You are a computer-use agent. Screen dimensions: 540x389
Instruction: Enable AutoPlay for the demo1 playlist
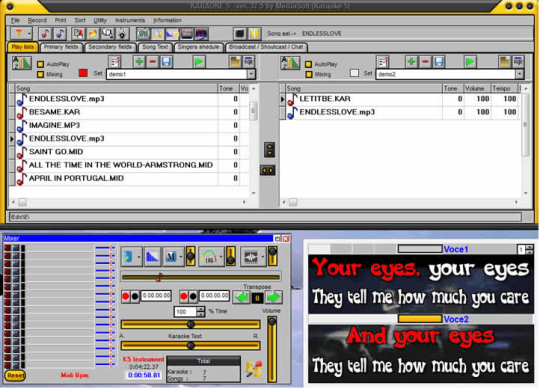click(41, 64)
